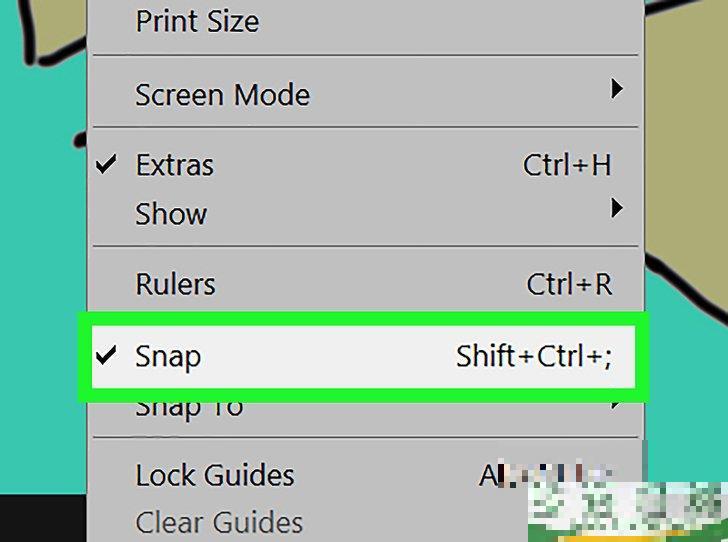Click the Ctrl+R shortcut beside Rulers

click(568, 285)
